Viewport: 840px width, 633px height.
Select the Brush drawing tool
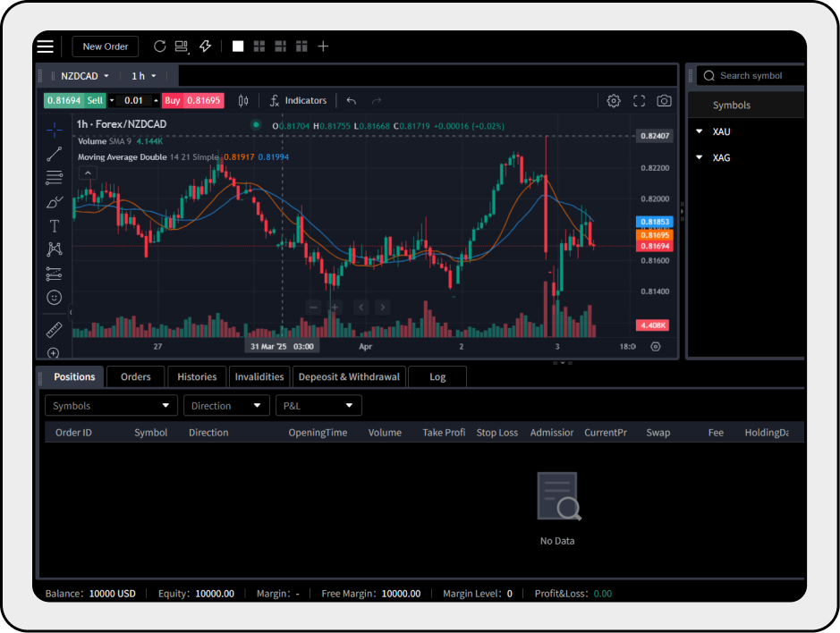click(x=55, y=202)
